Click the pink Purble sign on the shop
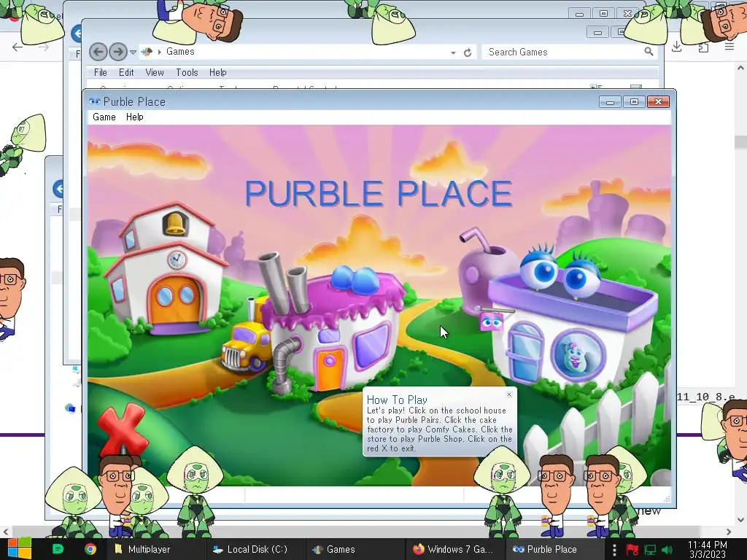Viewport: 747px width, 560px height. [x=491, y=322]
